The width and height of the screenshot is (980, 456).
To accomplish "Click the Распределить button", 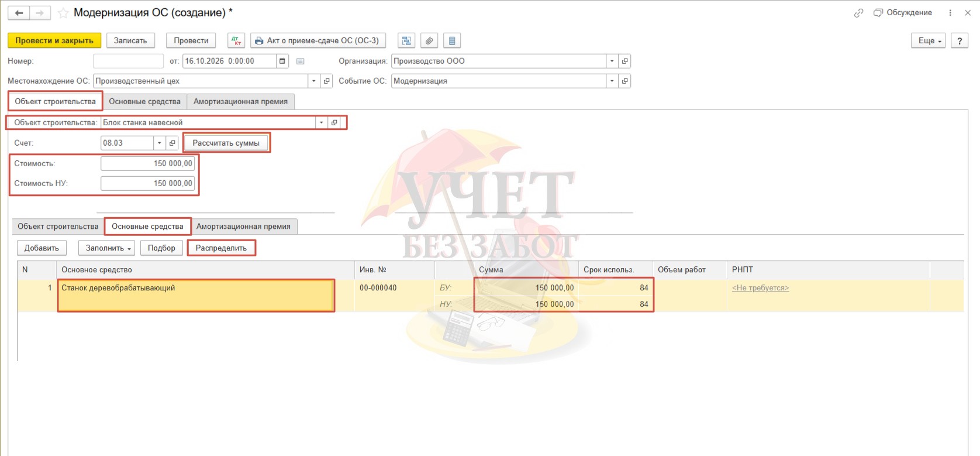I will tap(221, 248).
